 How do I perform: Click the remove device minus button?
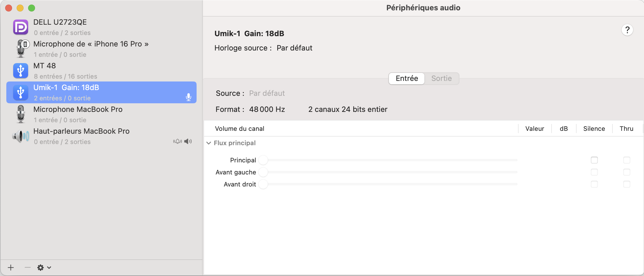click(28, 267)
